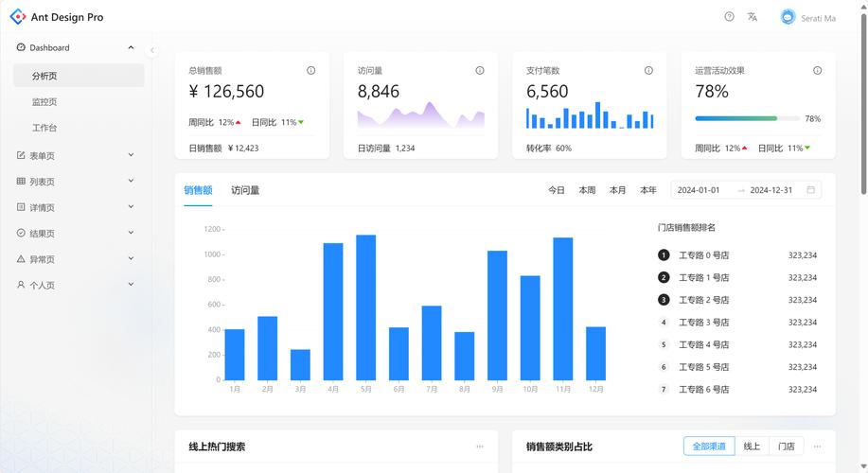Image resolution: width=868 pixels, height=473 pixels.
Task: Select 门店 channel option
Action: tap(786, 447)
